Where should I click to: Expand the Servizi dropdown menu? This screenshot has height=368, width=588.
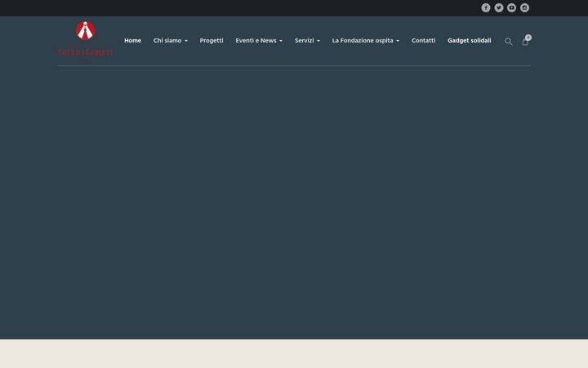(x=307, y=41)
